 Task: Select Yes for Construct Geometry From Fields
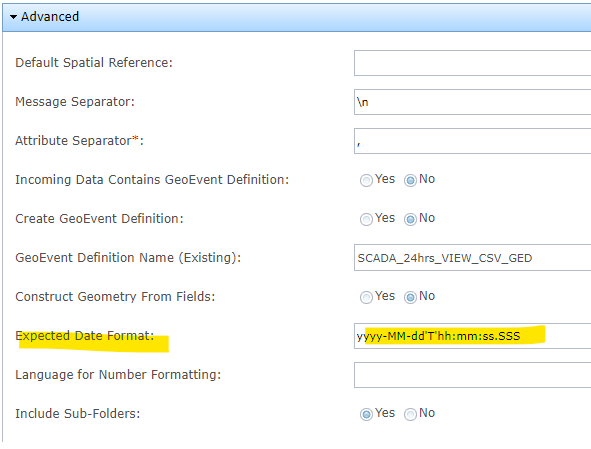tap(366, 297)
